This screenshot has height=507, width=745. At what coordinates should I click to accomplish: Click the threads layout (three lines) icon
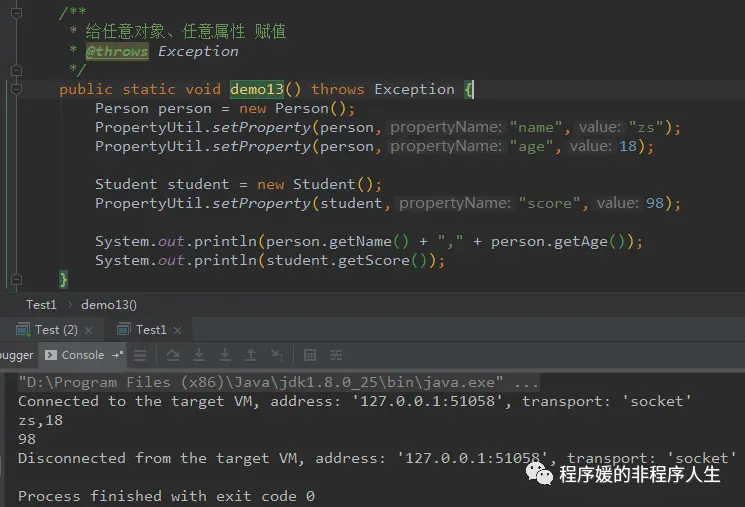140,355
